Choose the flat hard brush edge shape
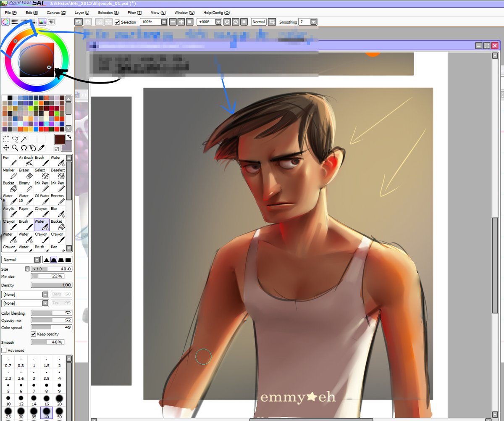The image size is (504, 421). [x=68, y=260]
